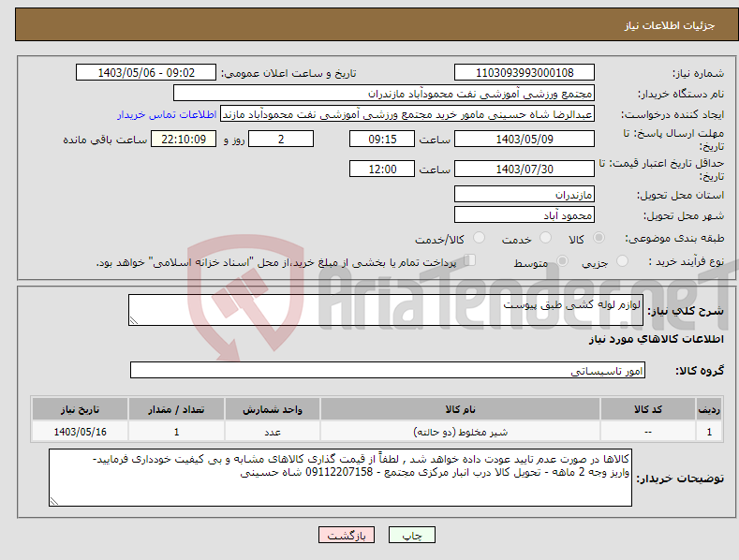The height and width of the screenshot is (560, 739).
Task: Click the remaining days field showing 2
Action: [281, 139]
